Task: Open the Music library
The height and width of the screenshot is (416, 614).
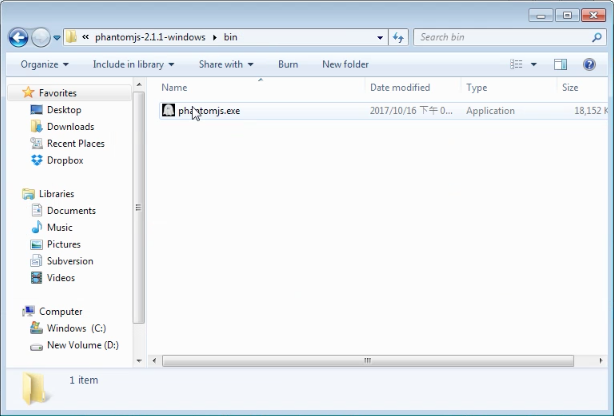Action: coord(60,227)
